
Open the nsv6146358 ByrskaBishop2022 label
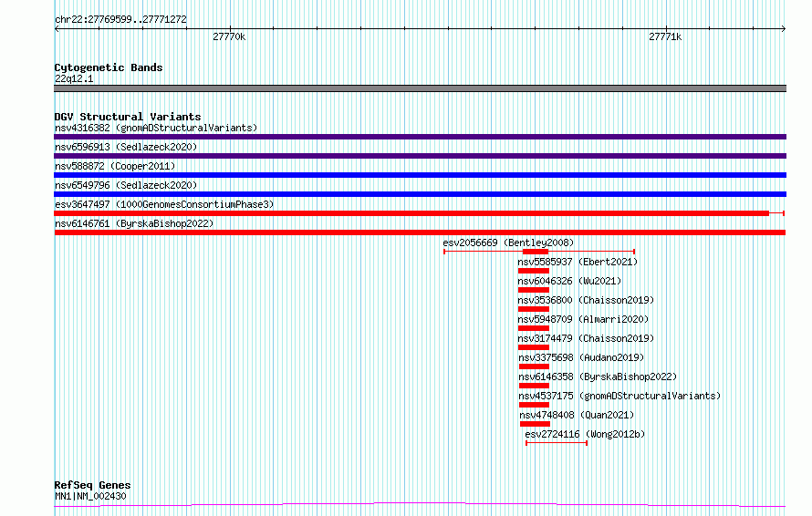coord(599,377)
